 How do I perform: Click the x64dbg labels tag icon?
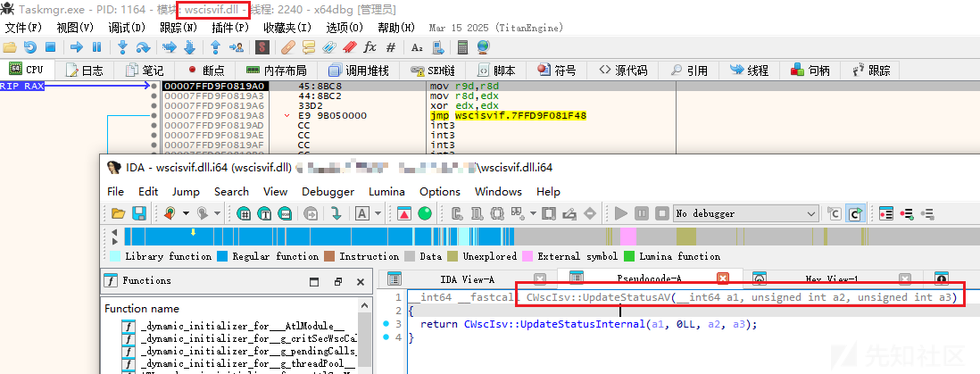click(329, 47)
